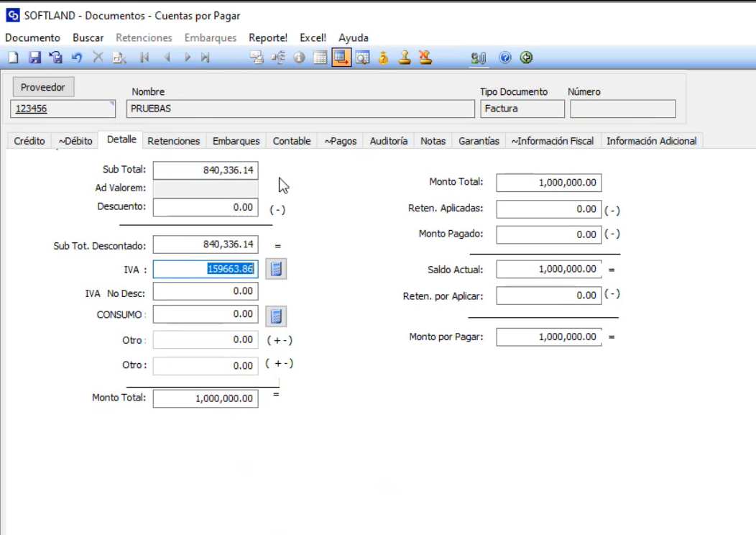
Task: Click the table with magnifier icon
Action: (x=363, y=58)
